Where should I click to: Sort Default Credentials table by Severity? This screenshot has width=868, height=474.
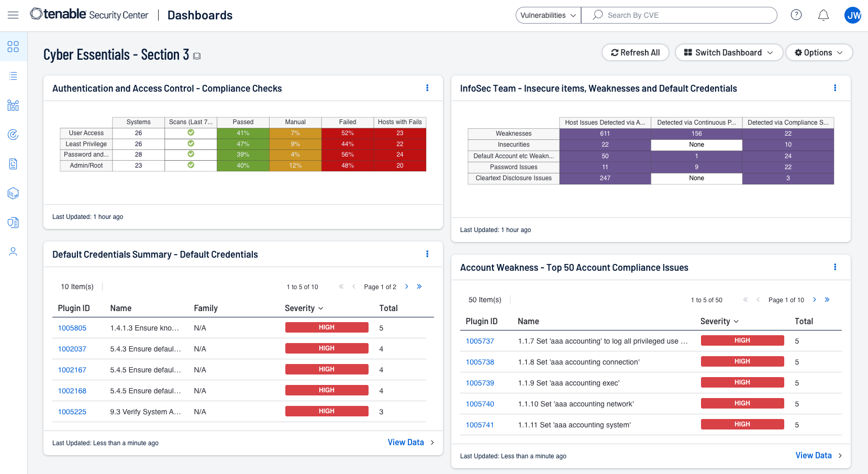pos(304,308)
